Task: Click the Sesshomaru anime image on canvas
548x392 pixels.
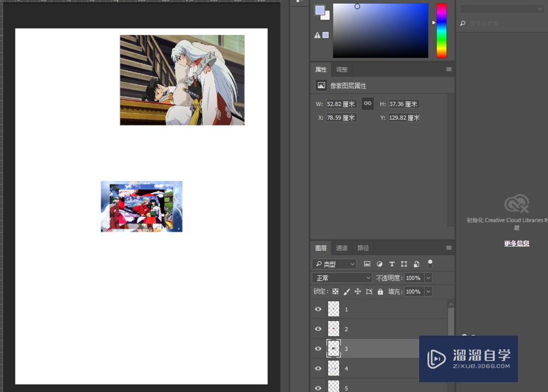Action: coord(182,80)
